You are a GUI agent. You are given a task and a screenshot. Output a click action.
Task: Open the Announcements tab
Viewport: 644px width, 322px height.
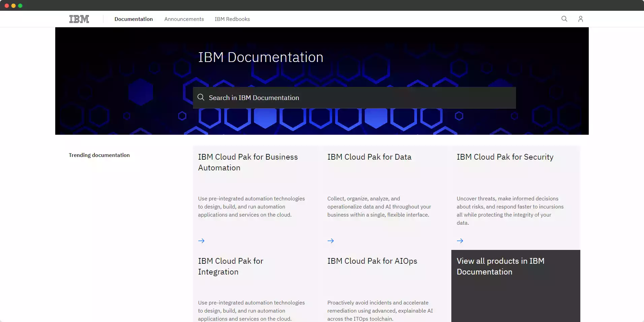(x=184, y=19)
